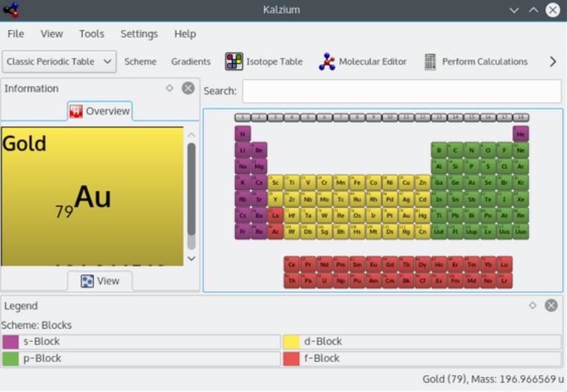Select Xenon (Xe) element tile
Image resolution: width=567 pixels, height=392 pixels.
tap(521, 199)
